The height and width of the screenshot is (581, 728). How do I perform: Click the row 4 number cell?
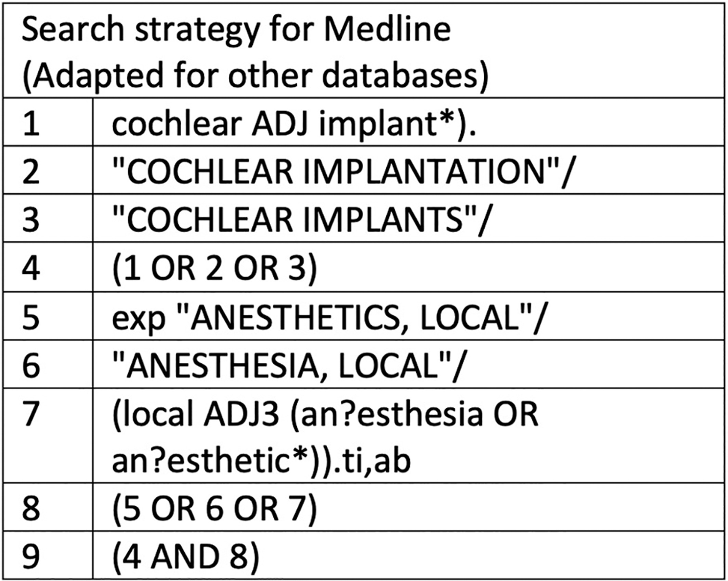[x=48, y=267]
